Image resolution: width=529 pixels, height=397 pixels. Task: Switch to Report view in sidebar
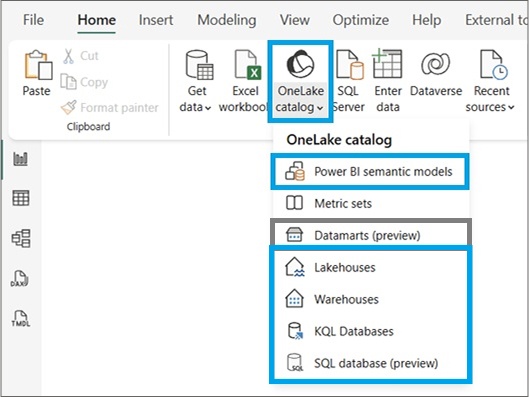21,159
